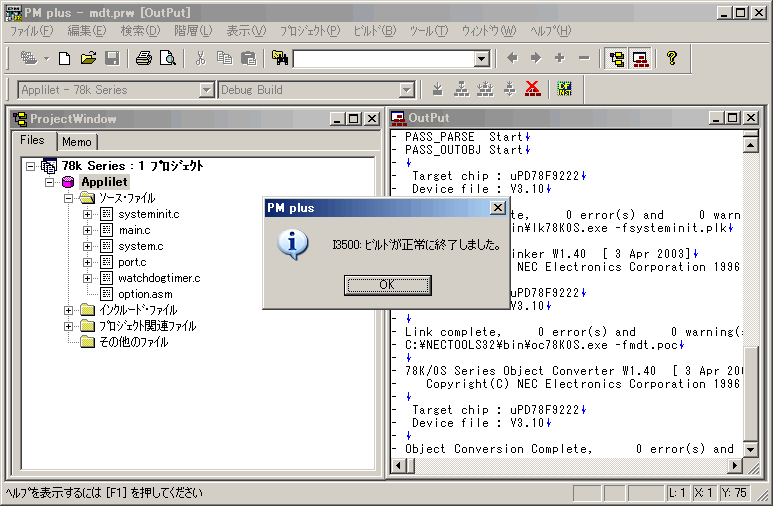Screen dimensions: 773x506
Task: Expand the port.c tree node
Action: [x=87, y=262]
